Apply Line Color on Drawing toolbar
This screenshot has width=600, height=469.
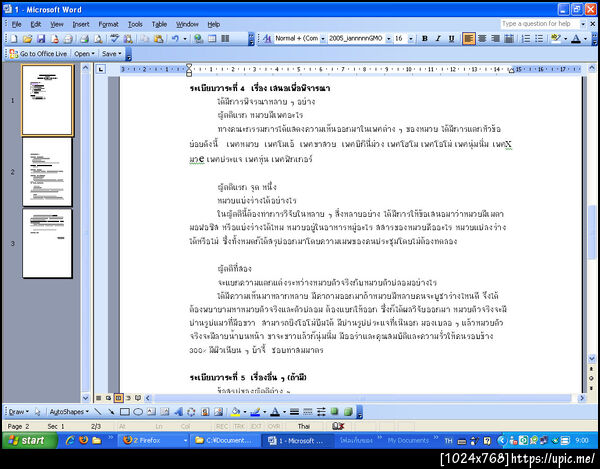[255, 412]
